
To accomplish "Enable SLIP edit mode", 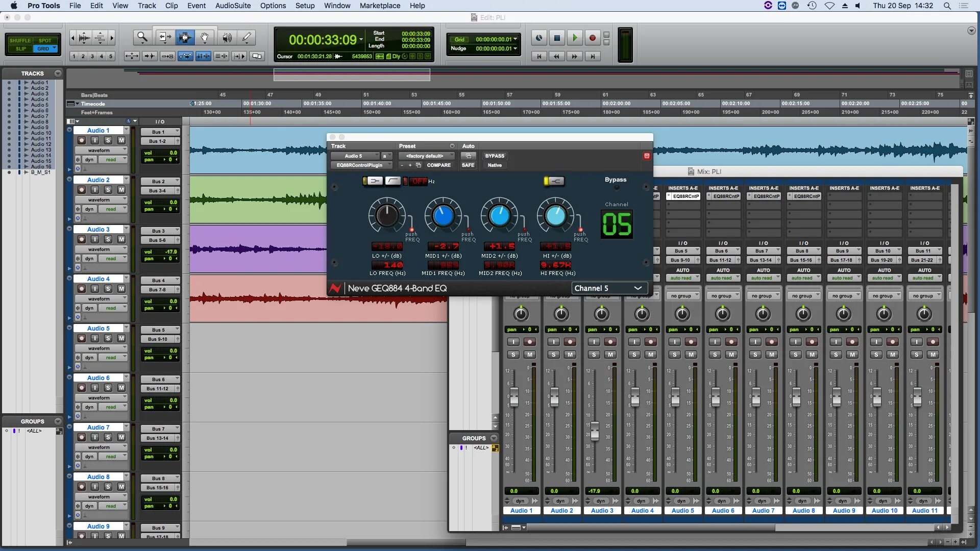I will tap(20, 48).
